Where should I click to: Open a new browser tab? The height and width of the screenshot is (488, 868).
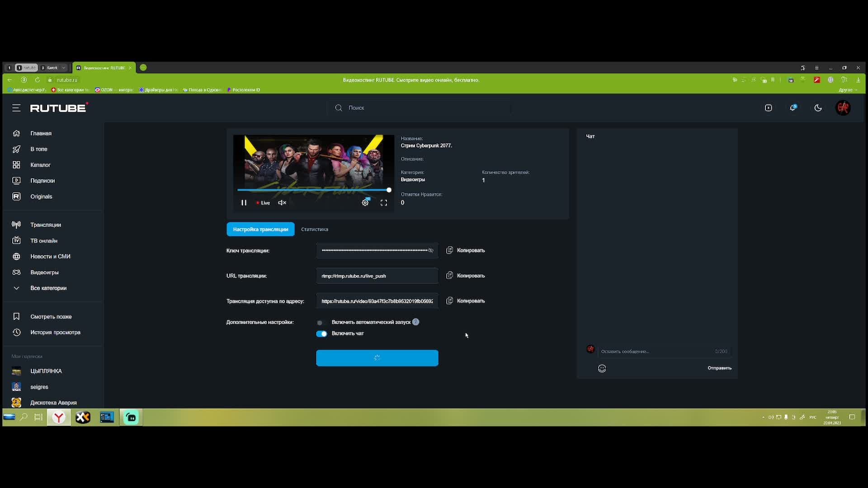(143, 68)
